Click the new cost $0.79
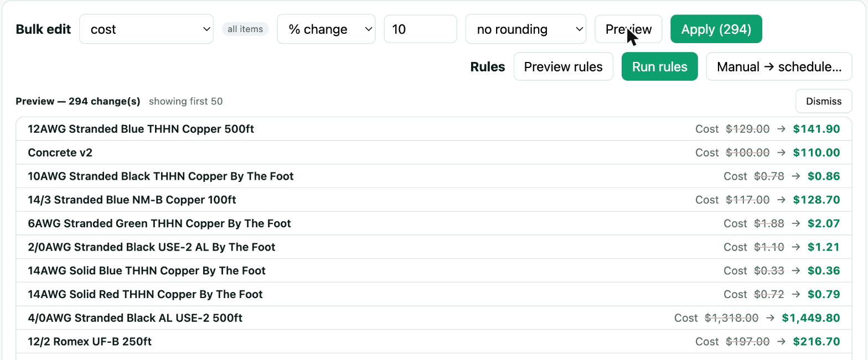The width and height of the screenshot is (868, 360). coord(824,294)
